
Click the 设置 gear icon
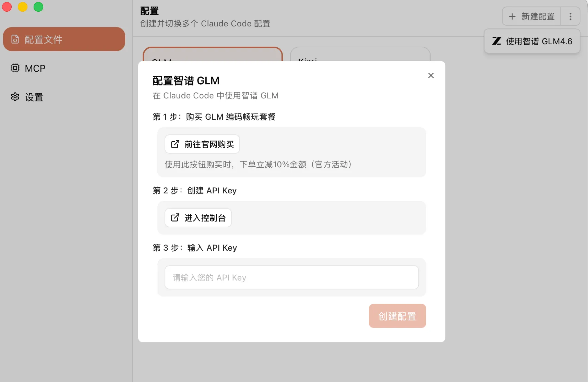(15, 97)
